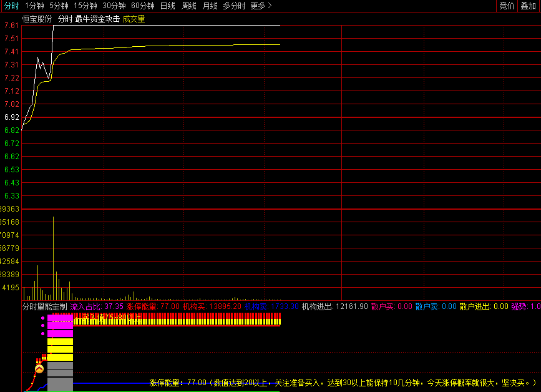
Task: Show the 周线 weekly chart
Action: [x=188, y=6]
